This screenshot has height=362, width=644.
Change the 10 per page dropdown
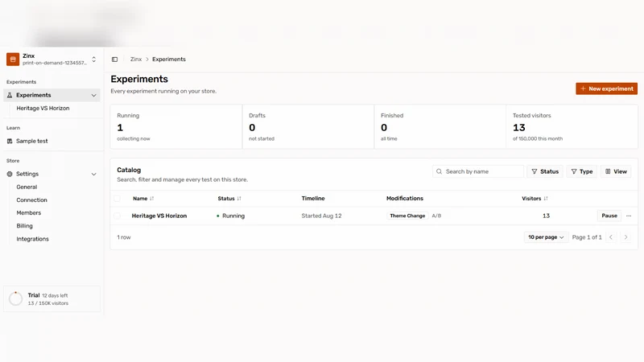click(x=546, y=237)
